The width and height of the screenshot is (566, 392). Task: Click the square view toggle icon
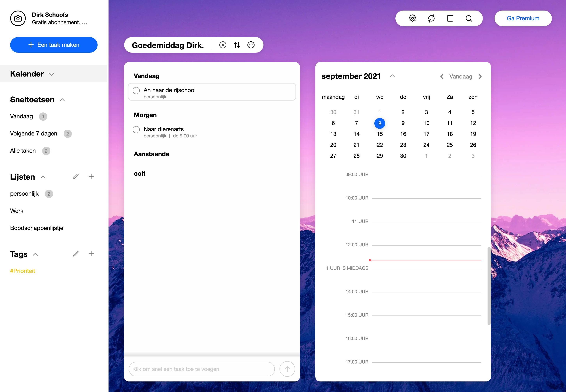tap(450, 18)
